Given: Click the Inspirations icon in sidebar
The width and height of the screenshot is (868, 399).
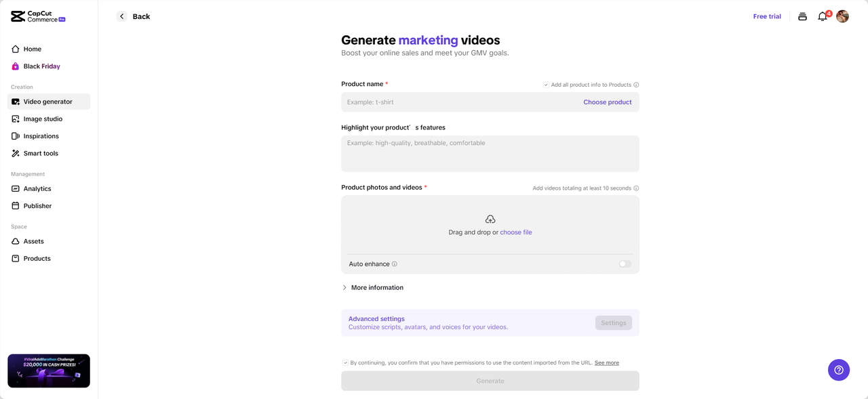Looking at the screenshot, I should click(x=16, y=136).
